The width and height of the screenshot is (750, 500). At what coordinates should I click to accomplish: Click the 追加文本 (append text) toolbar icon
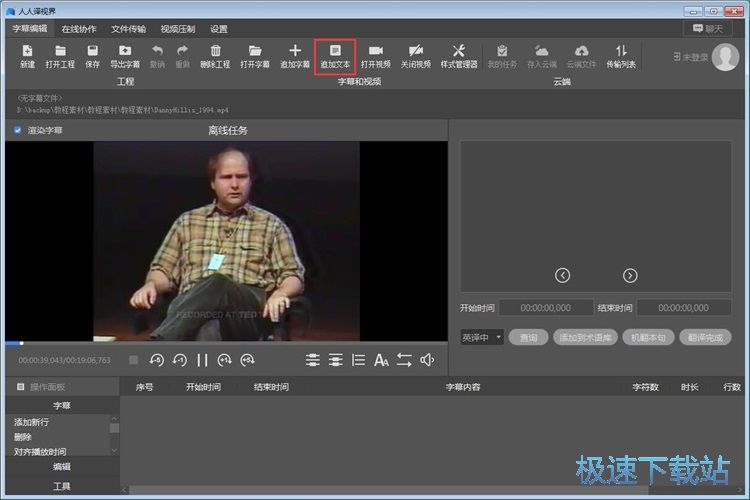tap(335, 56)
